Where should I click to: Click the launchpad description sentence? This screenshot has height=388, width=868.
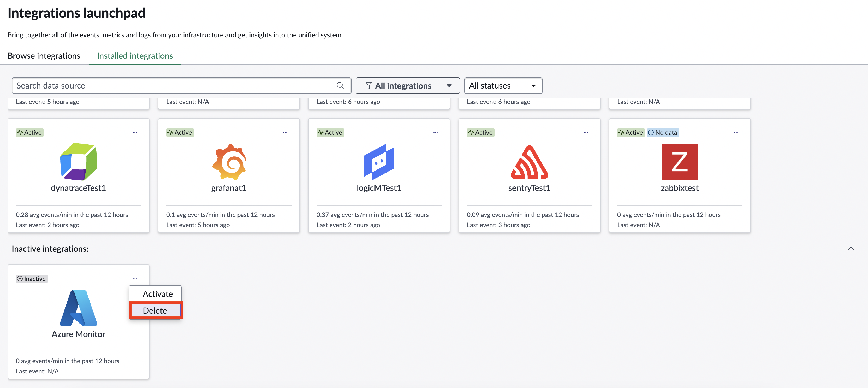[175, 35]
